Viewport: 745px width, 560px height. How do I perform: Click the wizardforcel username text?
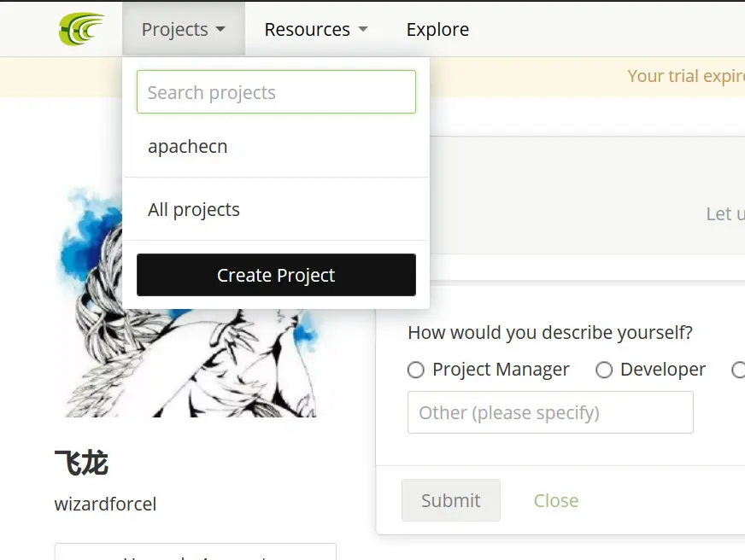coord(105,504)
